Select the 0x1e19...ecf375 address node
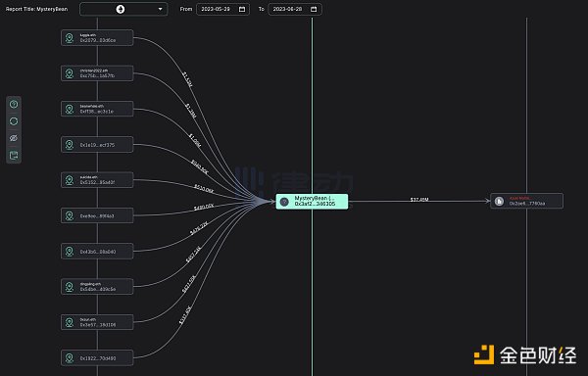Viewport: 588px width, 376px height. click(x=97, y=145)
